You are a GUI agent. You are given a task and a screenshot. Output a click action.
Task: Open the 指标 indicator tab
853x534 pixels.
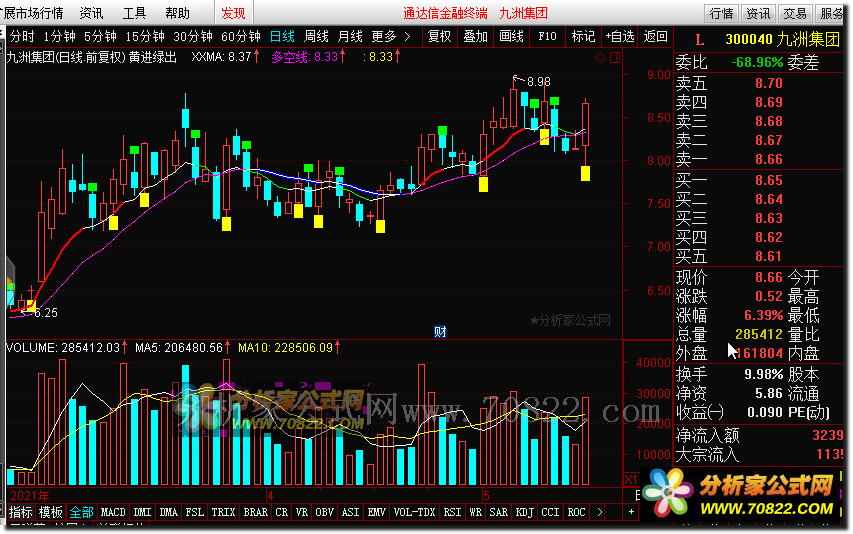tap(21, 512)
